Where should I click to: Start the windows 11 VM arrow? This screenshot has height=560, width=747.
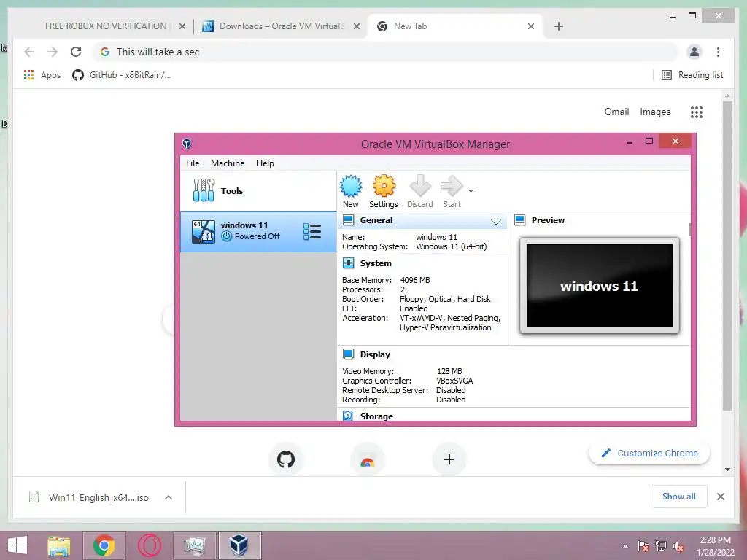coord(451,186)
